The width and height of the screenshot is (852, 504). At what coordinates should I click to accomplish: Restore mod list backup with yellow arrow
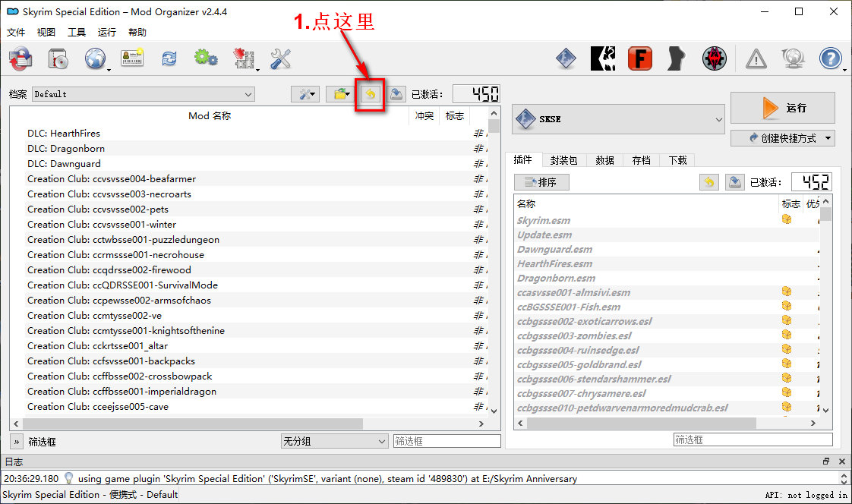point(371,94)
